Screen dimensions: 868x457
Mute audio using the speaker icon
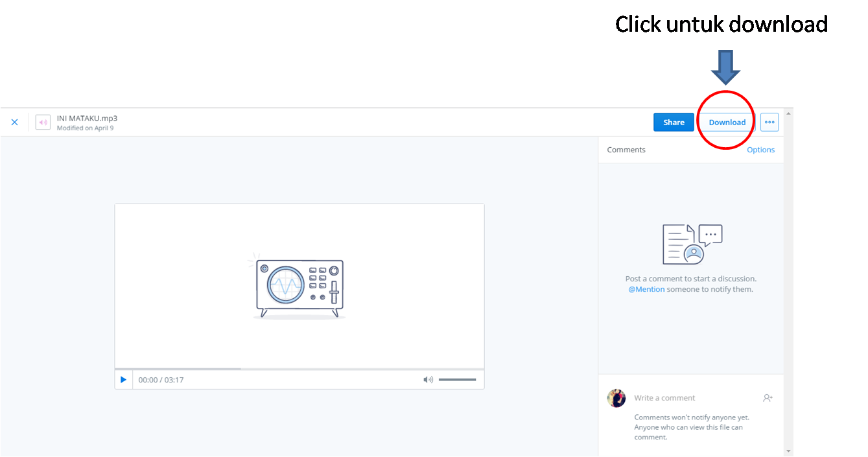[x=428, y=380]
